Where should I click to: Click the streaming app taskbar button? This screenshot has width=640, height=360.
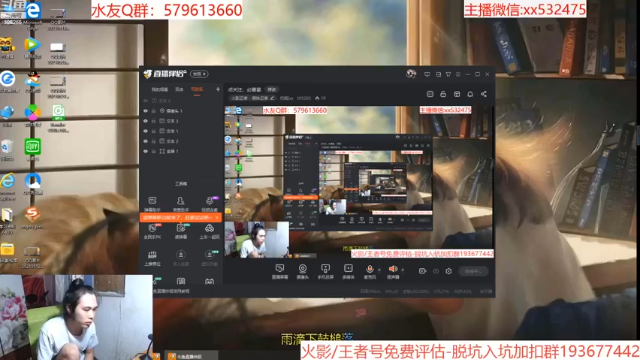point(191,356)
